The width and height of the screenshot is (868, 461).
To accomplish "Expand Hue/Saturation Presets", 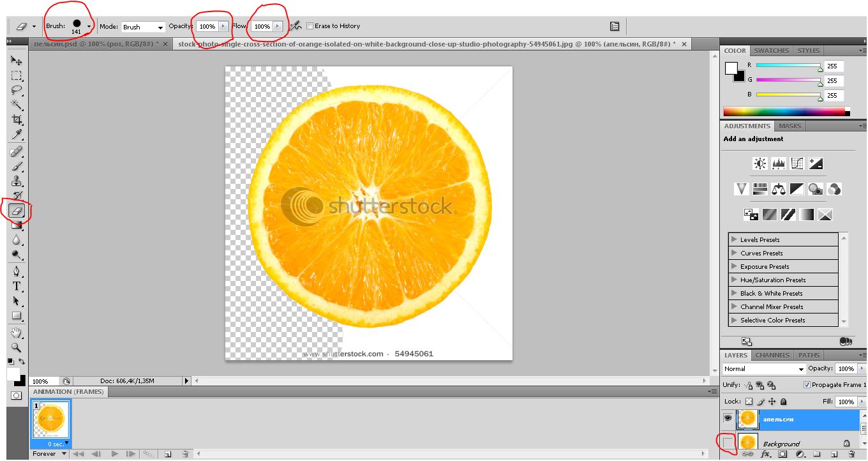I will click(733, 280).
